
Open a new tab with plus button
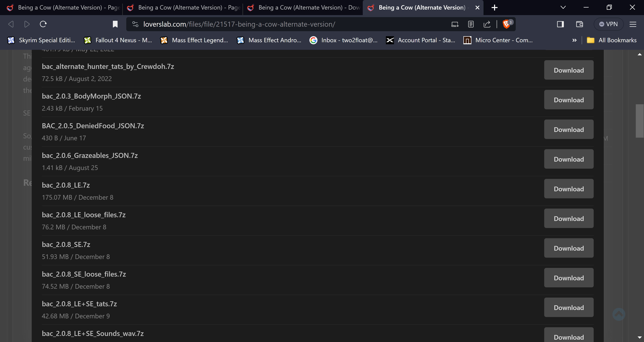(x=494, y=8)
